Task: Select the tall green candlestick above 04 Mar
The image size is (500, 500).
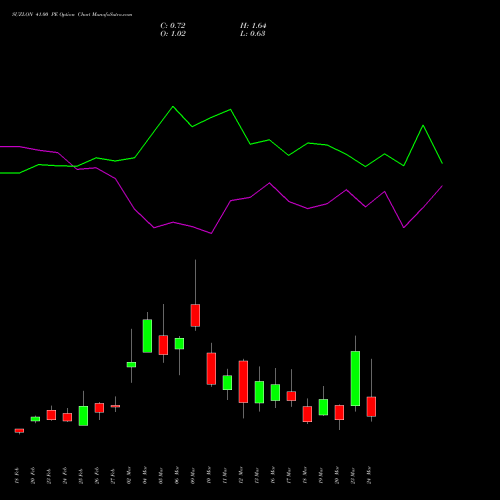Action: point(147,336)
